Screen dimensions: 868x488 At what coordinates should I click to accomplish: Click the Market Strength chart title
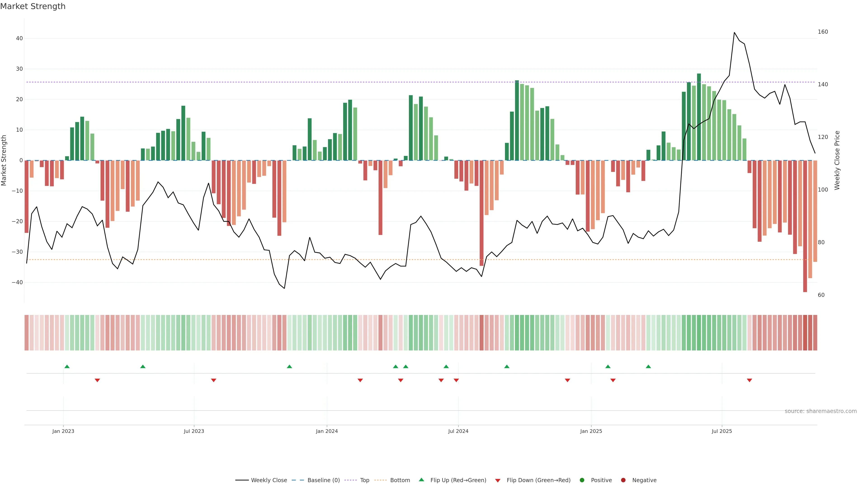[33, 6]
